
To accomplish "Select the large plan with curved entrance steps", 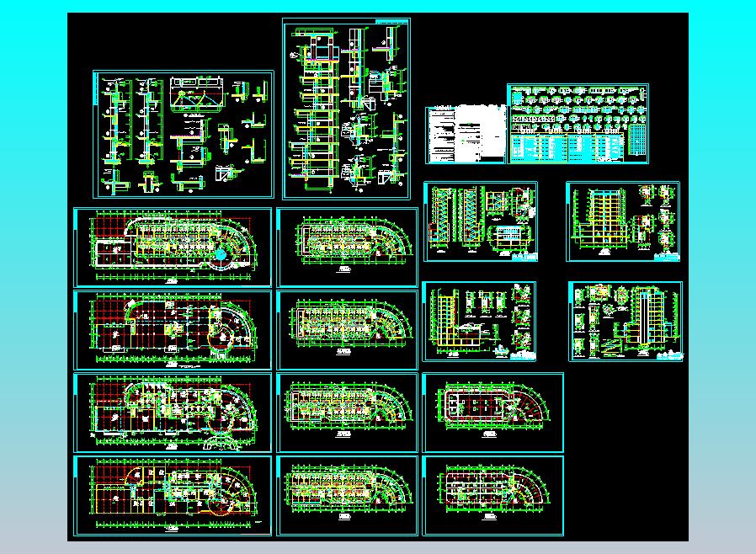I will click(173, 413).
